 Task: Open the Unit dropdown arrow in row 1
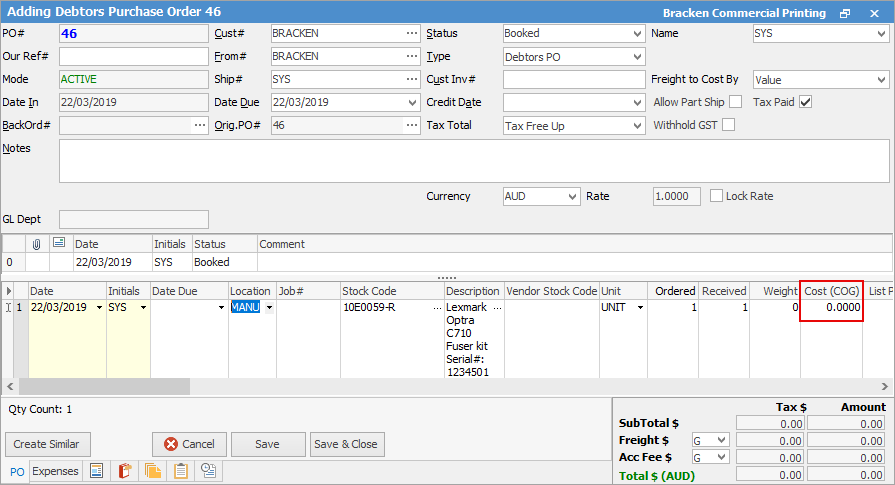[x=640, y=308]
